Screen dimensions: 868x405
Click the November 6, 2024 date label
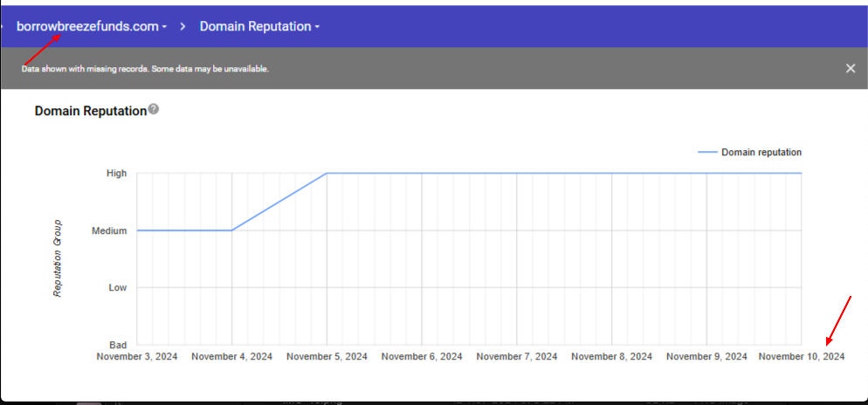click(x=422, y=356)
